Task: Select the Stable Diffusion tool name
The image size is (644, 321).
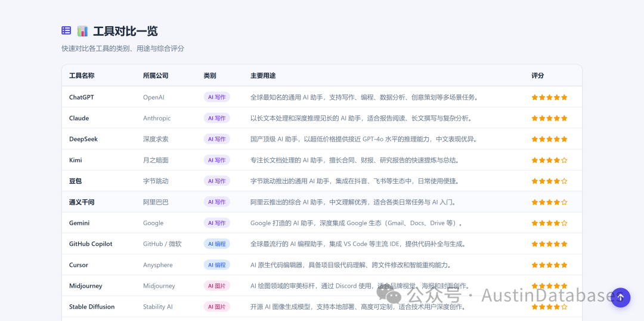Action: [92, 307]
